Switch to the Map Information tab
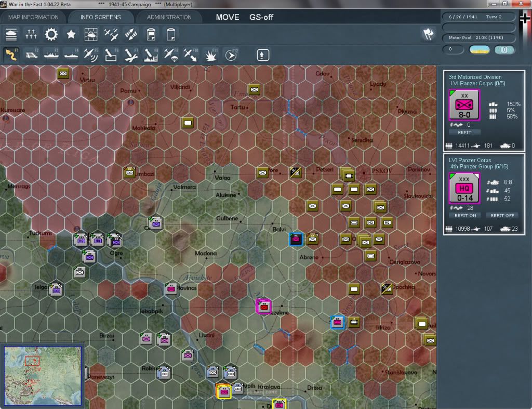Image resolution: width=532 pixels, height=409 pixels. pos(33,17)
